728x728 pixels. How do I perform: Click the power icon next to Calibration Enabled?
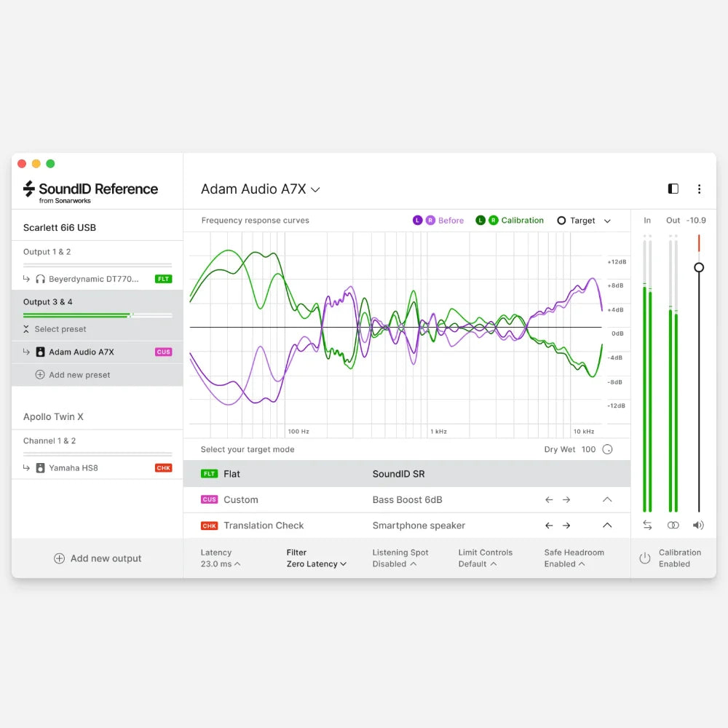coord(645,558)
